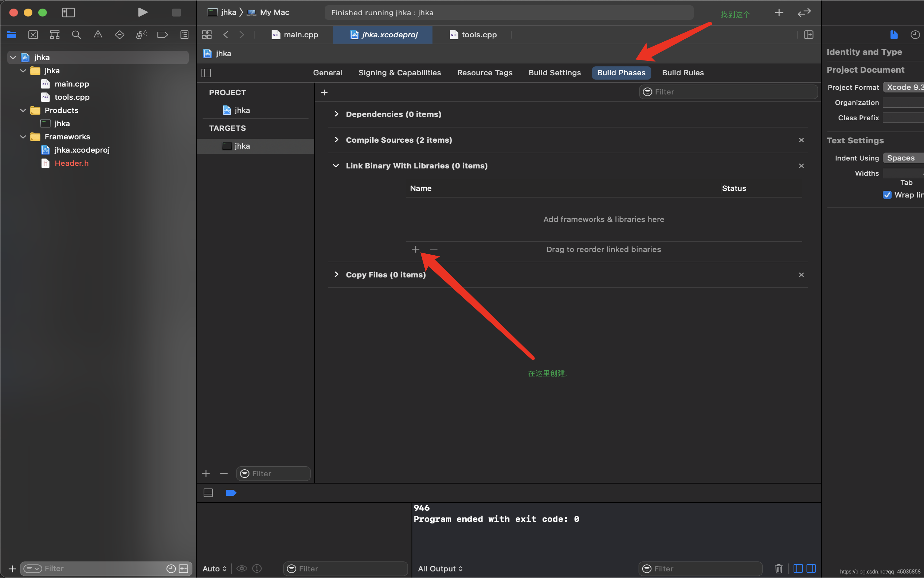The image size is (924, 578).
Task: Open the Find navigator magnifier
Action: (76, 35)
